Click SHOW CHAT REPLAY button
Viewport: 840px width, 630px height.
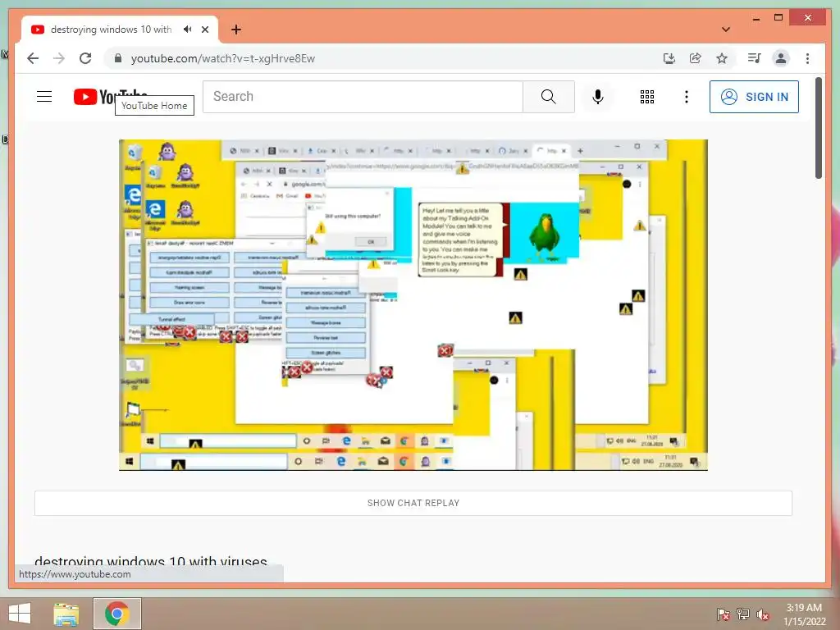click(413, 503)
